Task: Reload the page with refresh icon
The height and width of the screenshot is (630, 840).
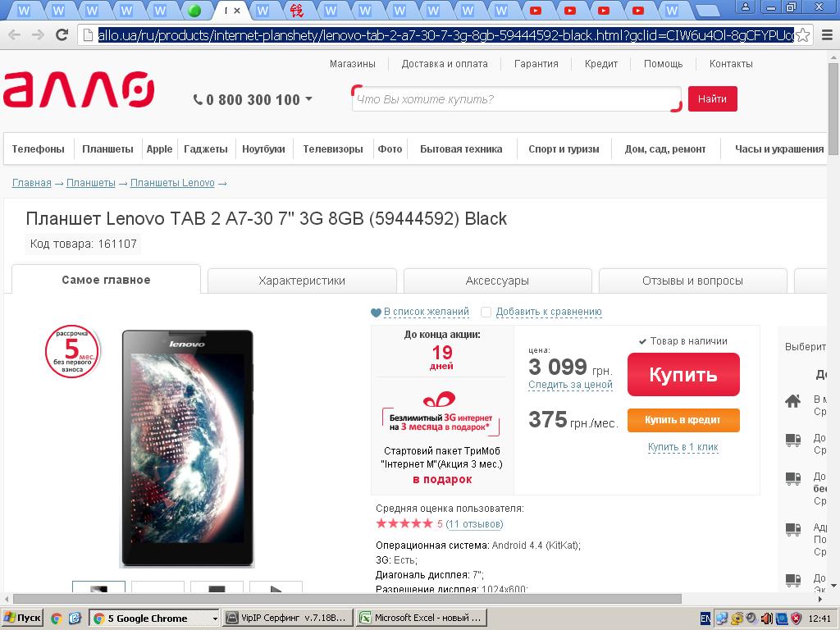Action: point(62,34)
